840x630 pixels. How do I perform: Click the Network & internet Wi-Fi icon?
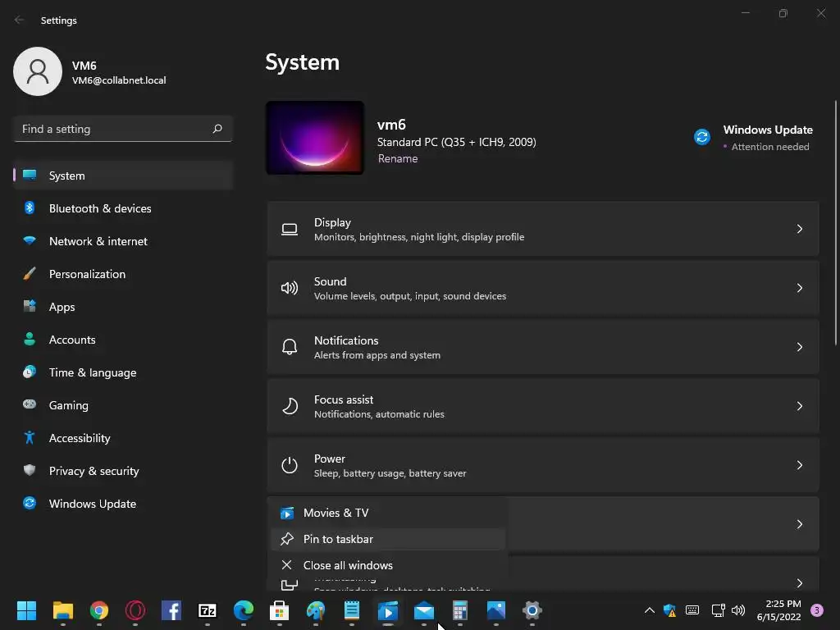(x=30, y=240)
